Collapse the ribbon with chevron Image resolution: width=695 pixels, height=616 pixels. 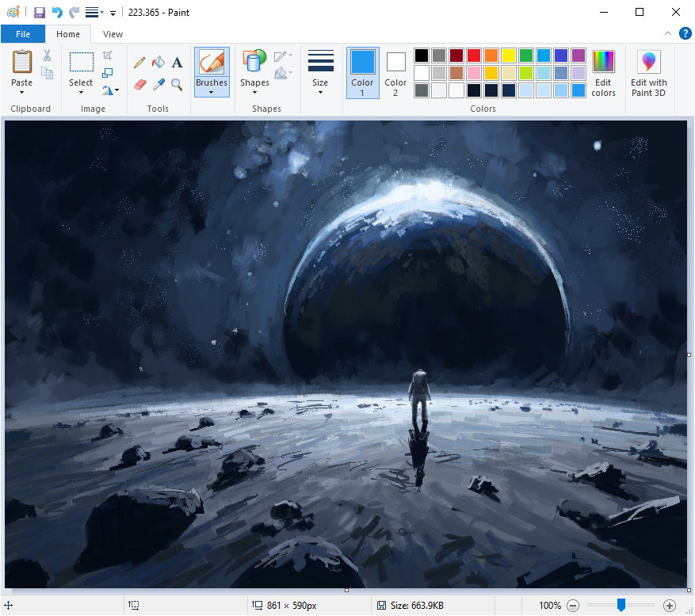(x=668, y=34)
